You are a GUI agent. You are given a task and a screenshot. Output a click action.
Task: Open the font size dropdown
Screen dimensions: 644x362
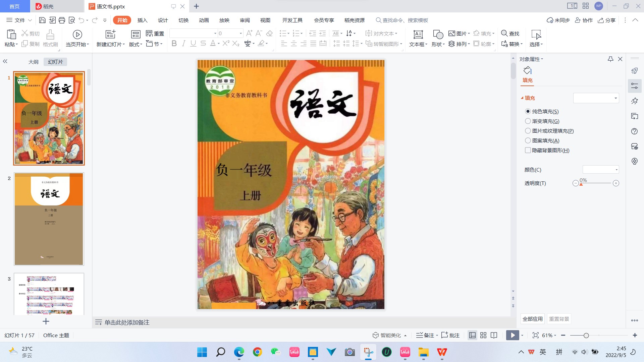[240, 33]
